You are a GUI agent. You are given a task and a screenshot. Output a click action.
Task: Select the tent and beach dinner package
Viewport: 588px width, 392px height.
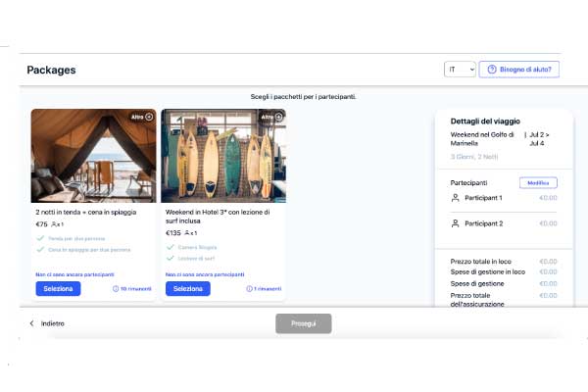click(x=59, y=289)
